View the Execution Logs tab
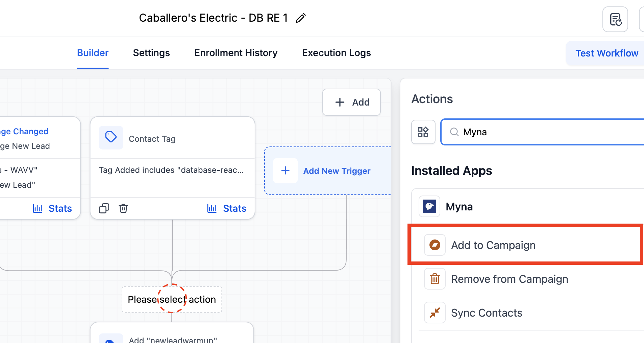Image resolution: width=644 pixels, height=343 pixels. 336,53
